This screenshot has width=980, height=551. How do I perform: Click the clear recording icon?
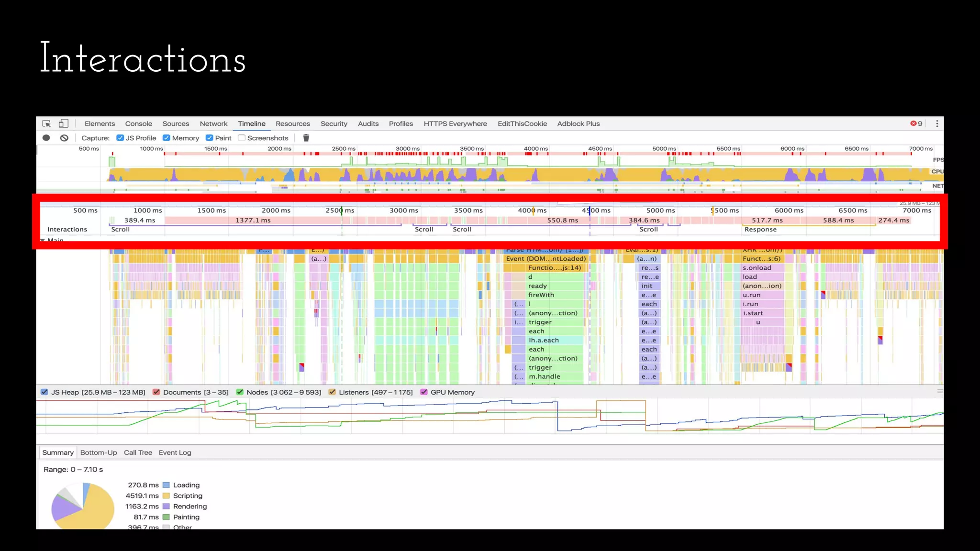(64, 138)
